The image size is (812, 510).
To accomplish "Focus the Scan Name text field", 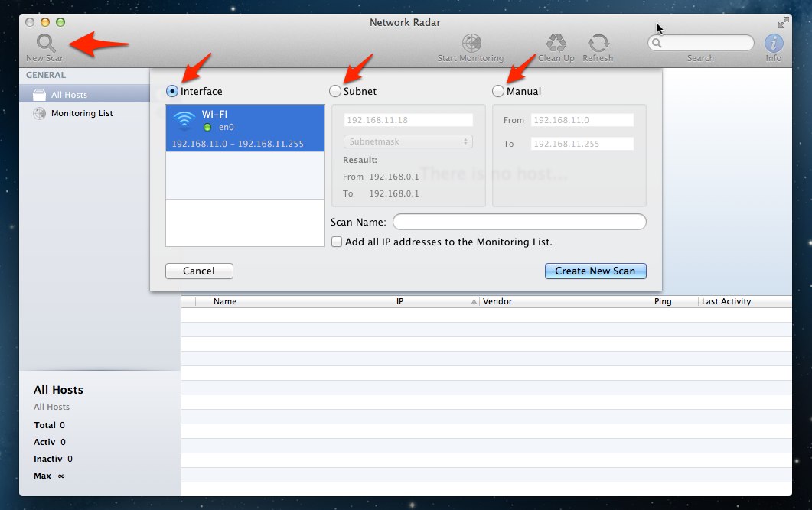I will coord(520,222).
